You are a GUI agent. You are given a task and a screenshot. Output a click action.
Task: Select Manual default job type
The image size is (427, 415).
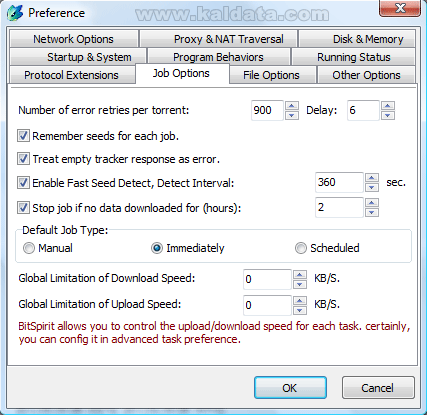coord(29,248)
